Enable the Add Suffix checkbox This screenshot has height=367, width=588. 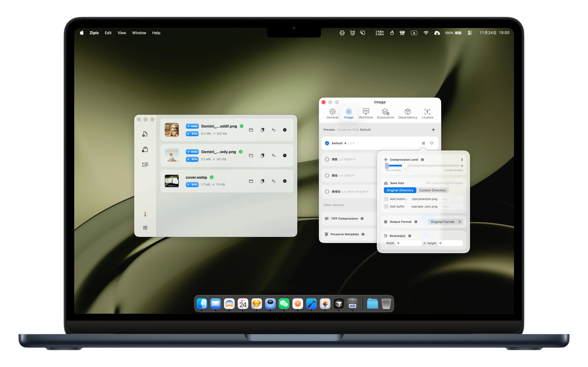click(386, 207)
